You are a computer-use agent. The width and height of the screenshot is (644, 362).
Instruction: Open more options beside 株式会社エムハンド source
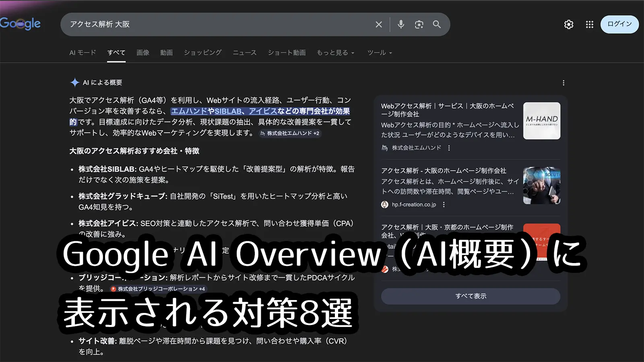449,148
